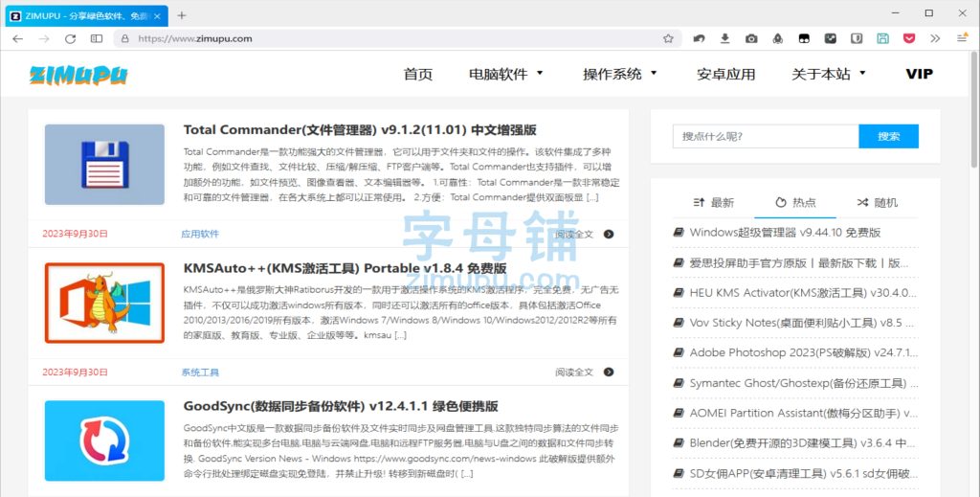Click book icon next to Blender entry
The height and width of the screenshot is (497, 980).
[x=679, y=443]
